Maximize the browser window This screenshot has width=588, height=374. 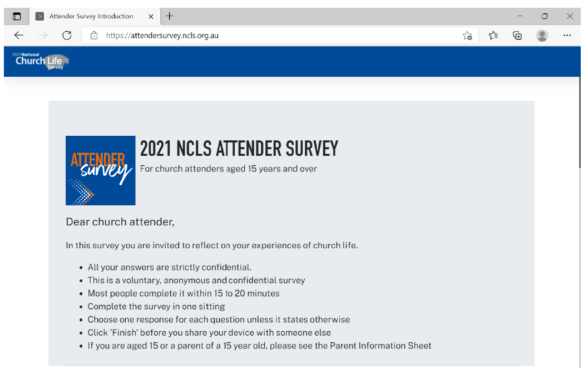pyautogui.click(x=545, y=16)
